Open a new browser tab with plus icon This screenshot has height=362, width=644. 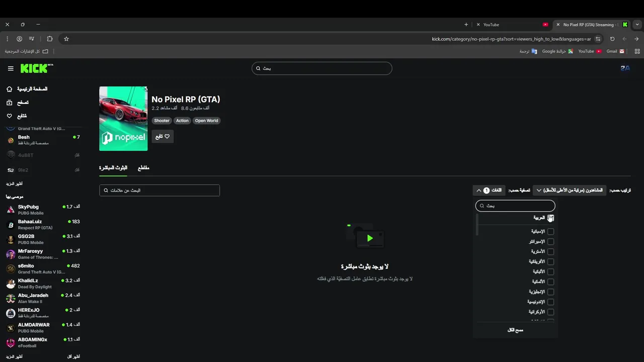(x=466, y=24)
